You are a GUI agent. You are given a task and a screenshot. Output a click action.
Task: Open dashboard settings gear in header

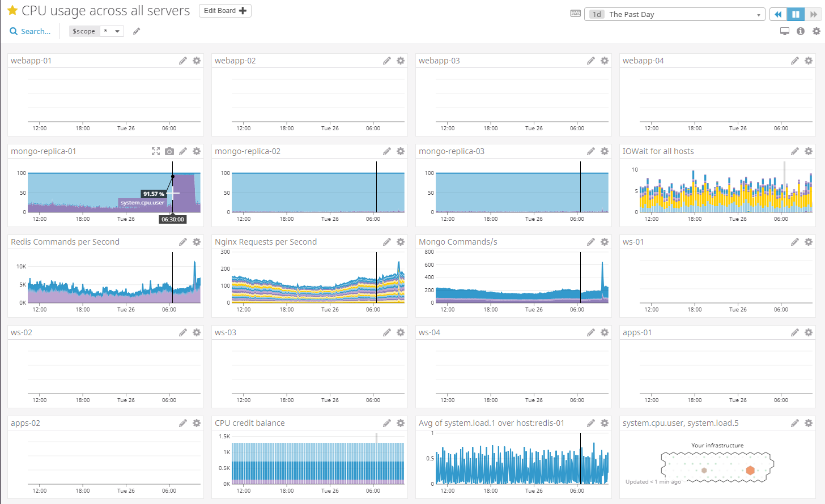pyautogui.click(x=816, y=31)
